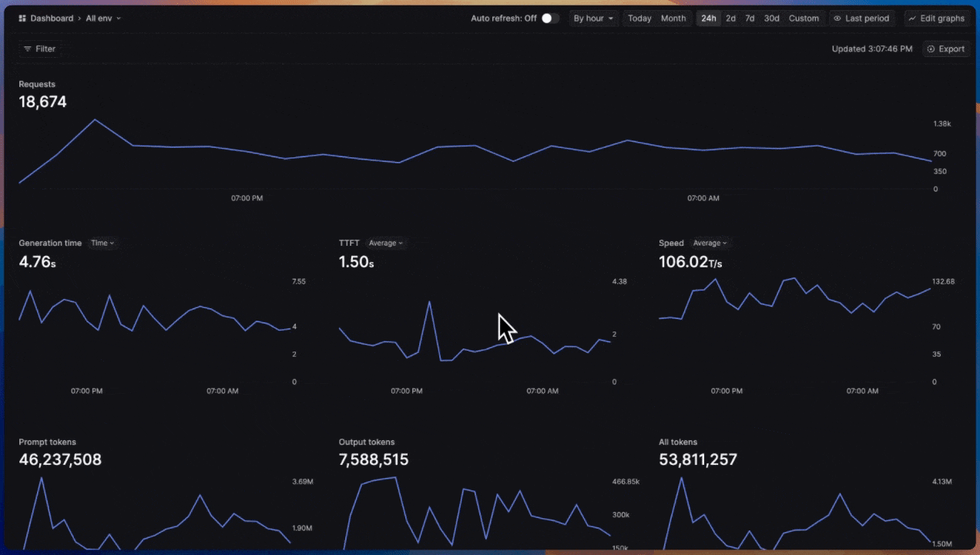The width and height of the screenshot is (980, 555).
Task: Click the Requests value 18,674
Action: click(42, 102)
